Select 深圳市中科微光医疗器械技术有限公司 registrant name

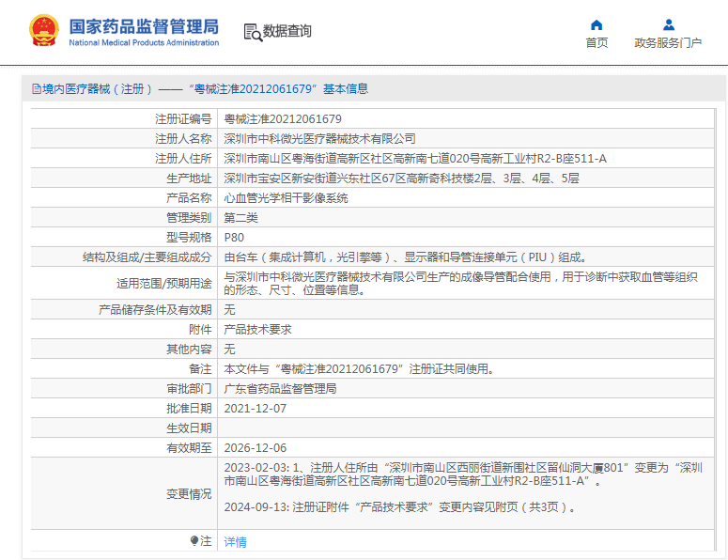pyautogui.click(x=319, y=138)
